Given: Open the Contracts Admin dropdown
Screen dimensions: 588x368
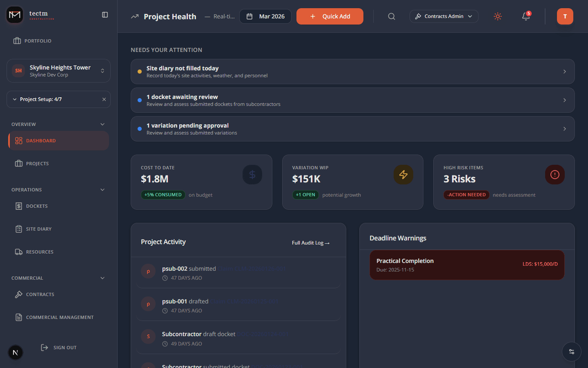Looking at the screenshot, I should 444,16.
